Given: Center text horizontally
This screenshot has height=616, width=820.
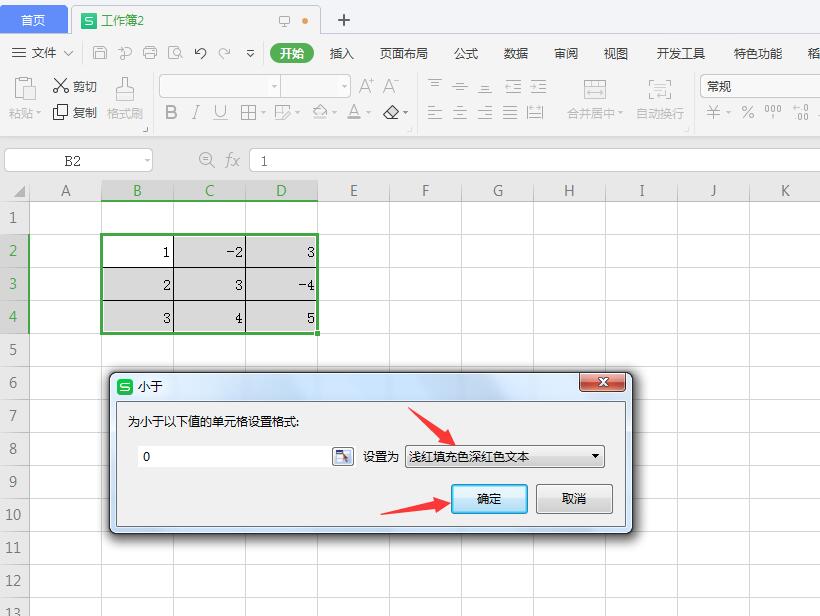Looking at the screenshot, I should (x=460, y=112).
